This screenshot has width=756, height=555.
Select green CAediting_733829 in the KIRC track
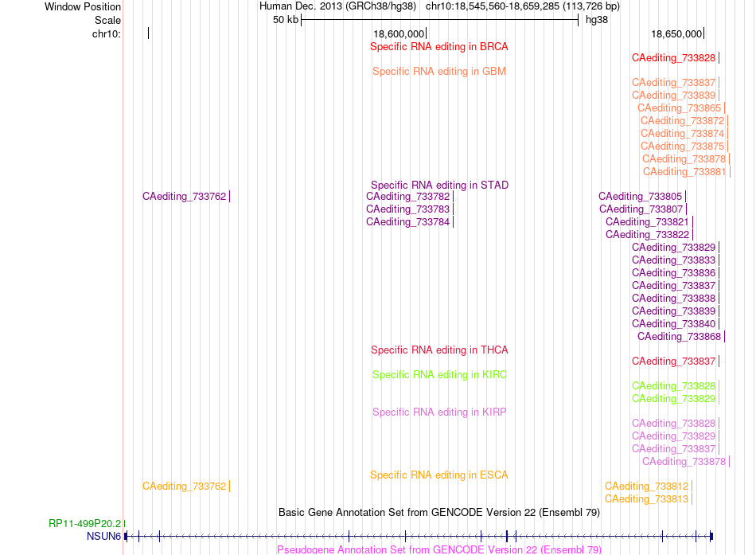coord(673,399)
